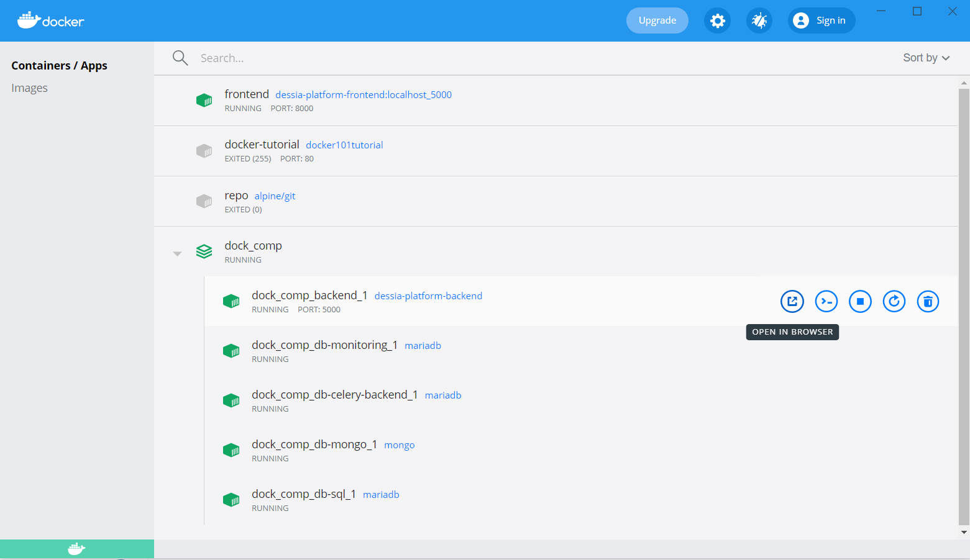Select dock_comp_db-celery-backend_1 container name
970x560 pixels.
click(x=334, y=395)
